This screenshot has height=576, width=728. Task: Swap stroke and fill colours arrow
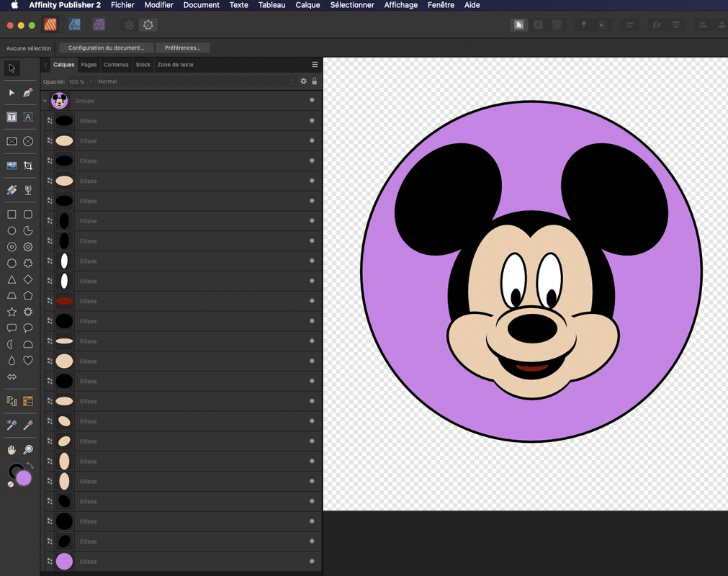(x=30, y=465)
